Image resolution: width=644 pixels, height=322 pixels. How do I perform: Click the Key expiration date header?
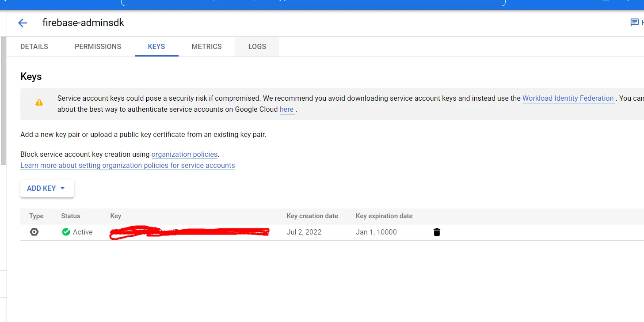click(384, 216)
